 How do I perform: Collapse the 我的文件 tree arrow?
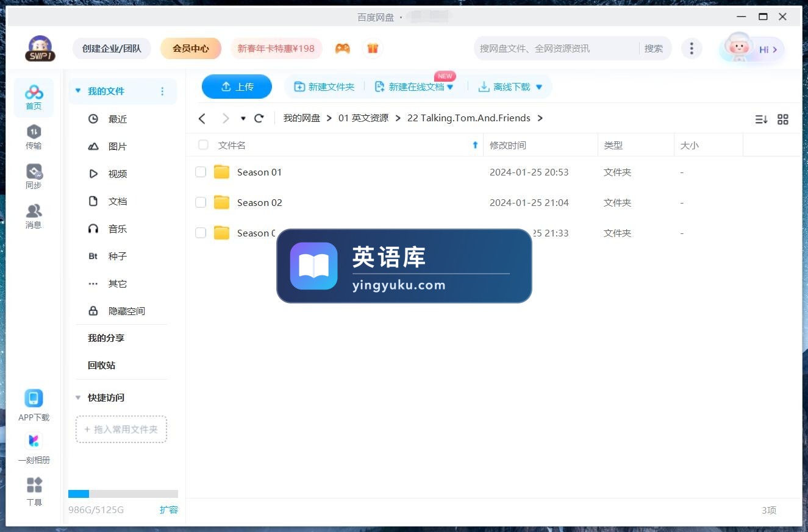coord(77,91)
